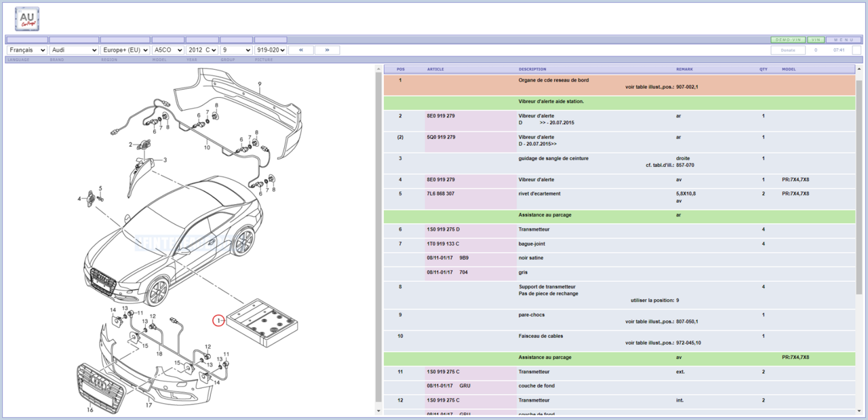The image size is (868, 420).
Task: Expand the Picture dropdown showing 919-020
Action: pyautogui.click(x=270, y=50)
